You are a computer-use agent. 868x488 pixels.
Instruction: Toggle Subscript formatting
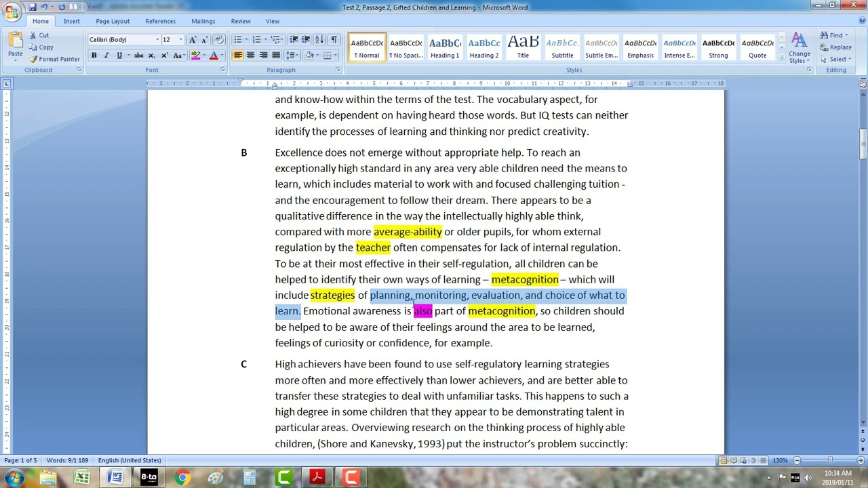[x=151, y=56]
